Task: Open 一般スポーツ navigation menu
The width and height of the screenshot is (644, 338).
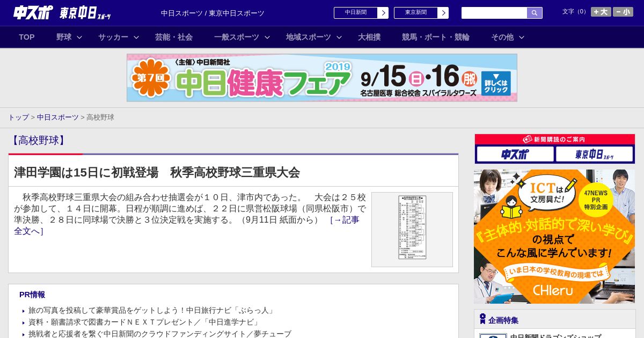Action: coord(237,37)
